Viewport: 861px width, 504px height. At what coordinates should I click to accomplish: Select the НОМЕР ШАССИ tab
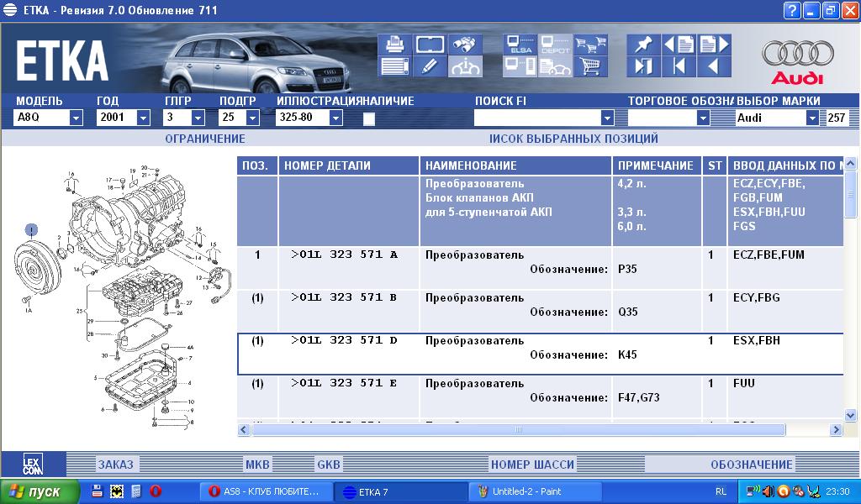click(532, 465)
